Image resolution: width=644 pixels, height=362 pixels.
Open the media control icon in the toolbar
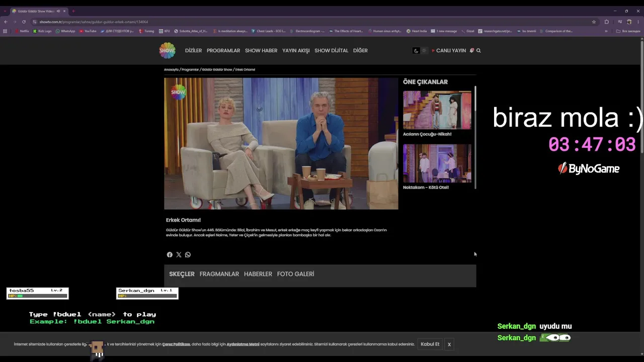[x=620, y=22]
